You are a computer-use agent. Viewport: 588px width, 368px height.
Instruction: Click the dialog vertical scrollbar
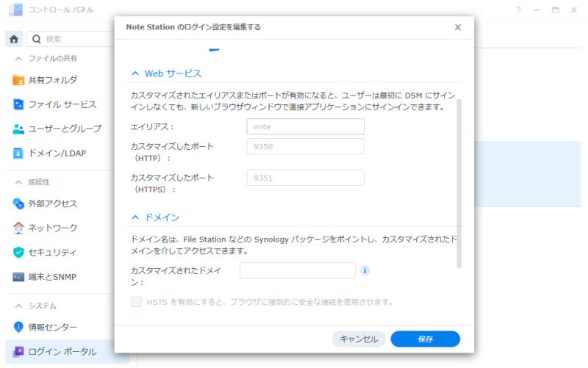[x=459, y=184]
